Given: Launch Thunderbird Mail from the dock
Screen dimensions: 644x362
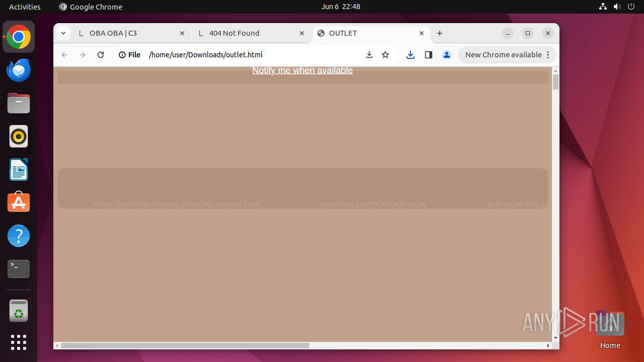Looking at the screenshot, I should pos(19,70).
